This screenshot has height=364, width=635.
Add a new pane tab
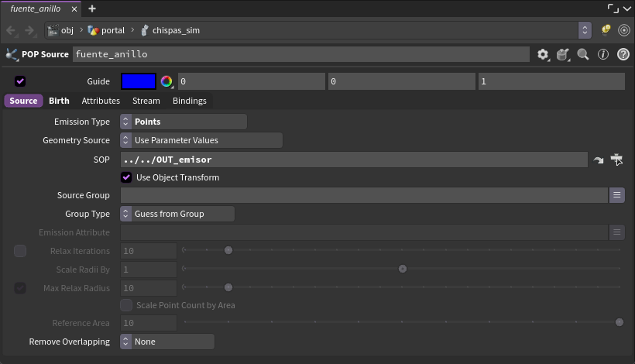pyautogui.click(x=92, y=9)
